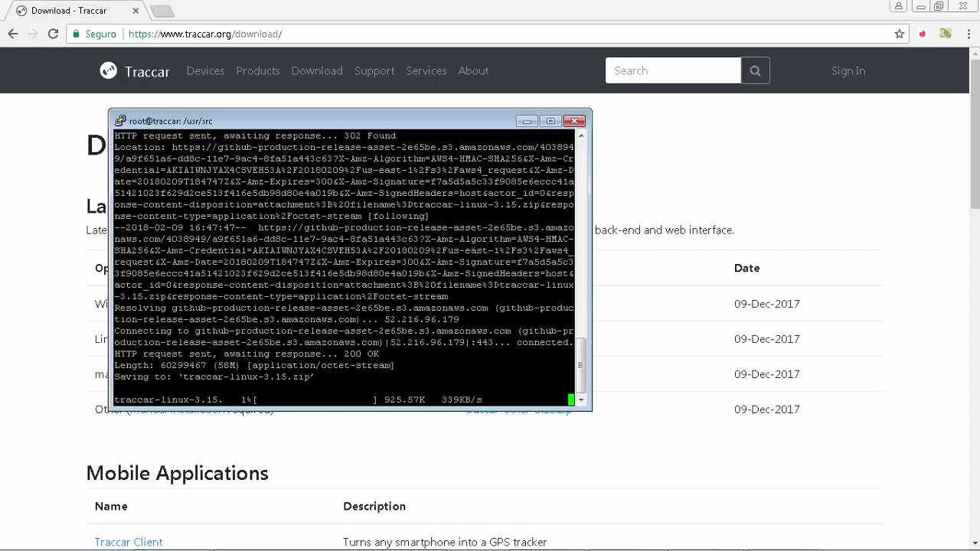The height and width of the screenshot is (551, 980).
Task: Click the Traccar brand name link
Action: tap(147, 71)
